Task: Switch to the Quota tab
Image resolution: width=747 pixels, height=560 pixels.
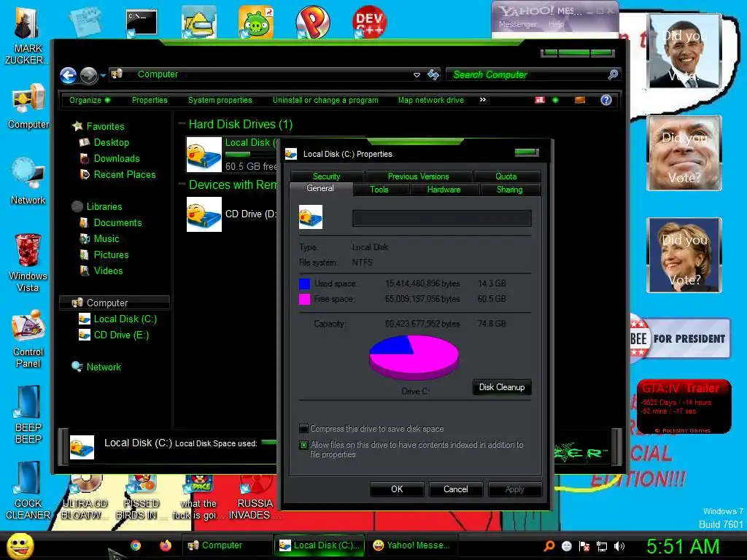Action: tap(506, 176)
